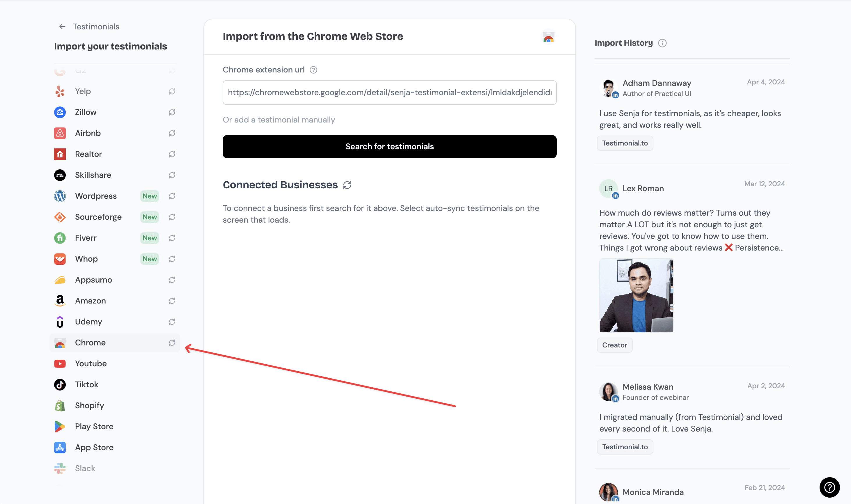The height and width of the screenshot is (504, 851).
Task: Open help tooltip for Chrome extension url
Action: click(x=313, y=70)
